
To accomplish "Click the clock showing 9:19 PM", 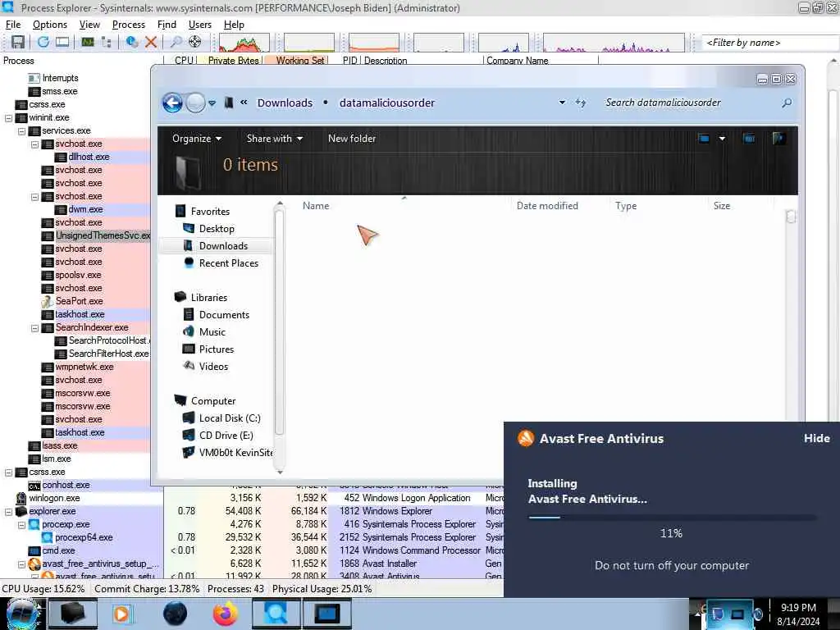I will click(x=798, y=608).
